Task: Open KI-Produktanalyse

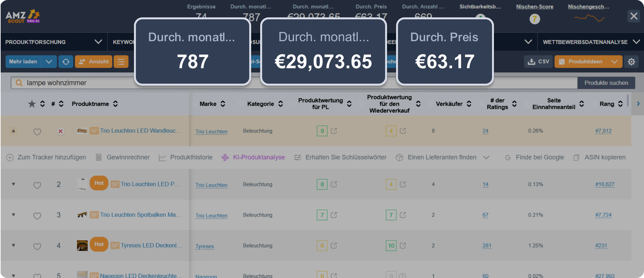Action: (253, 157)
